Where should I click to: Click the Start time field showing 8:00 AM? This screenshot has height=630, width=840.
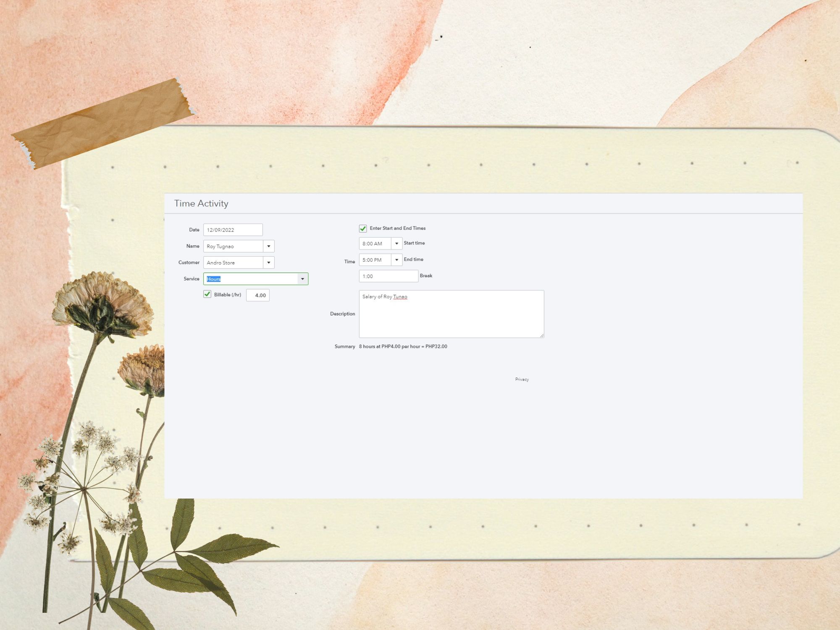tap(375, 244)
